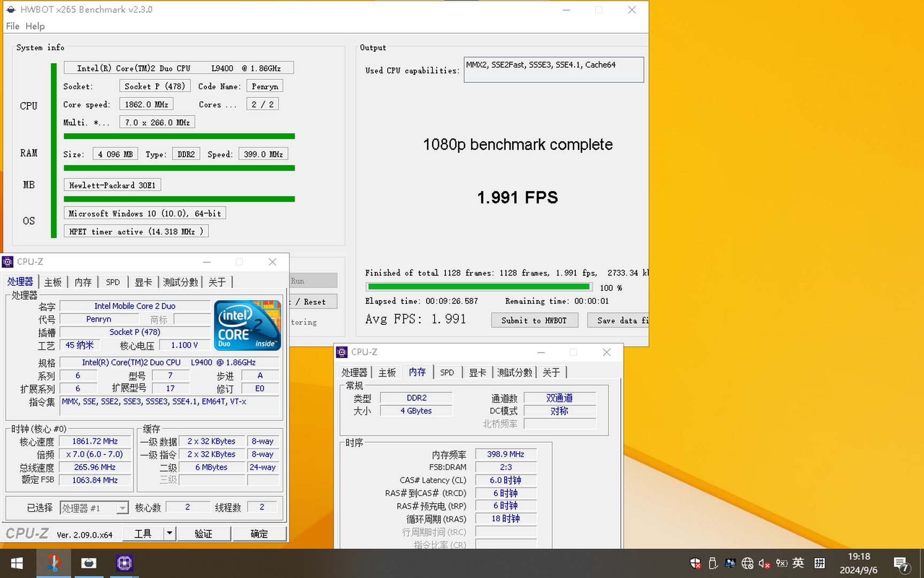Click the Save data file button
The image size is (924, 578).
click(x=618, y=320)
